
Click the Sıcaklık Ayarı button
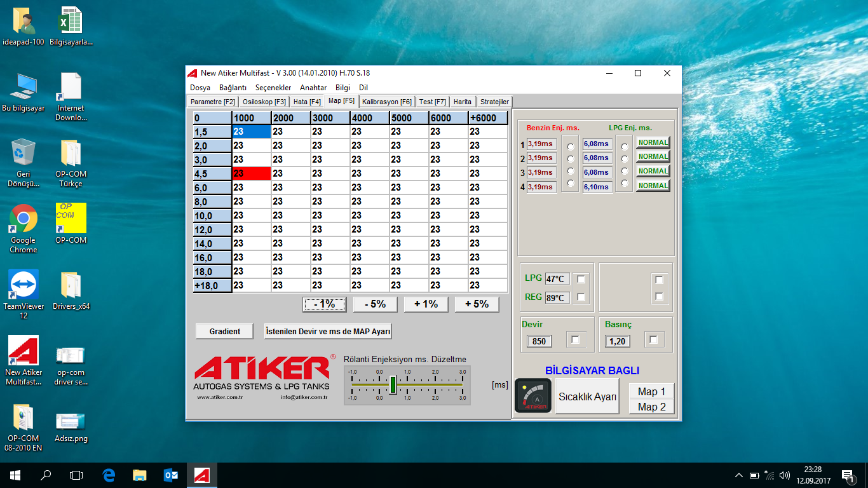pyautogui.click(x=587, y=396)
